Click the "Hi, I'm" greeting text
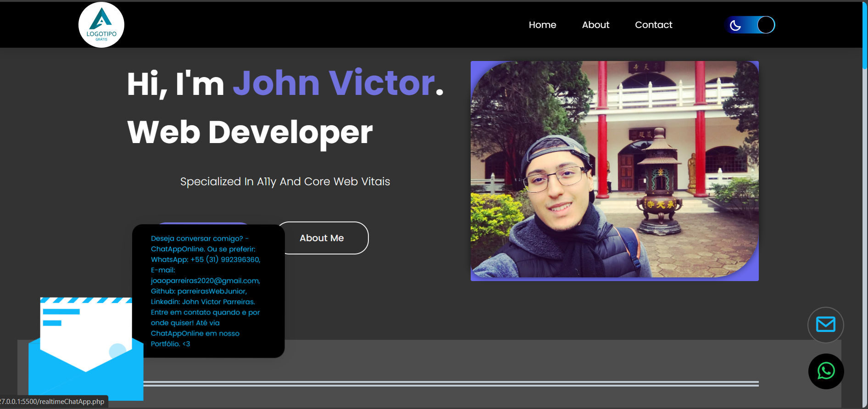This screenshot has width=868, height=409. click(x=175, y=84)
